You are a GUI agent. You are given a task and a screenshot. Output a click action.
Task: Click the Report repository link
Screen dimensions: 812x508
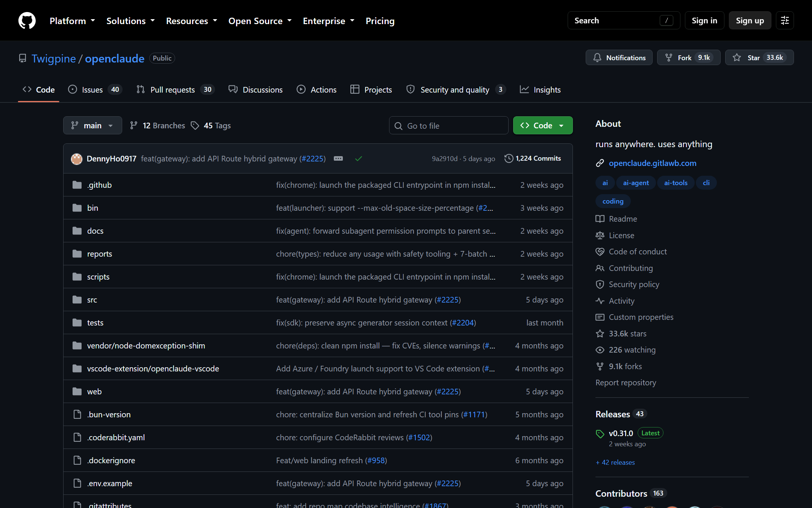coord(626,383)
